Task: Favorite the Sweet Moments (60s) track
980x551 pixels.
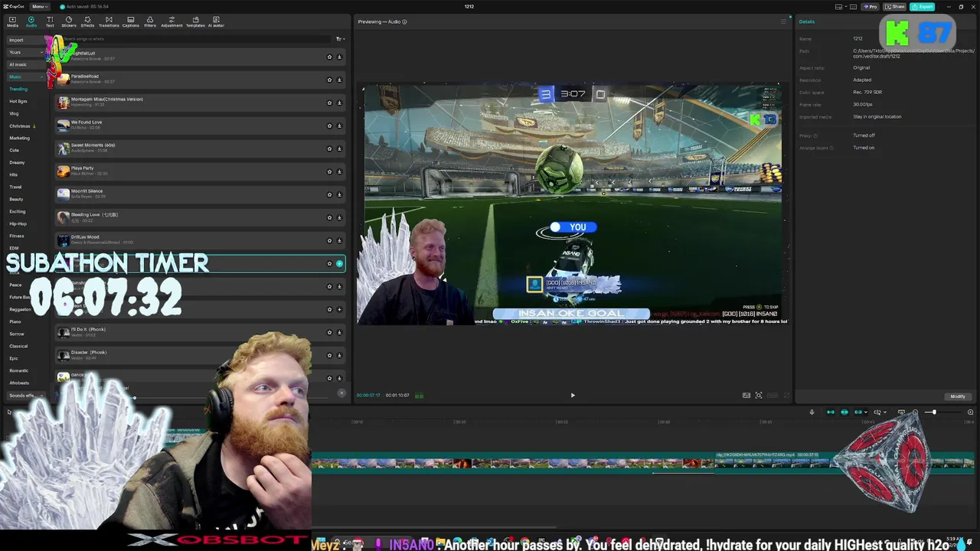Action: coord(330,148)
